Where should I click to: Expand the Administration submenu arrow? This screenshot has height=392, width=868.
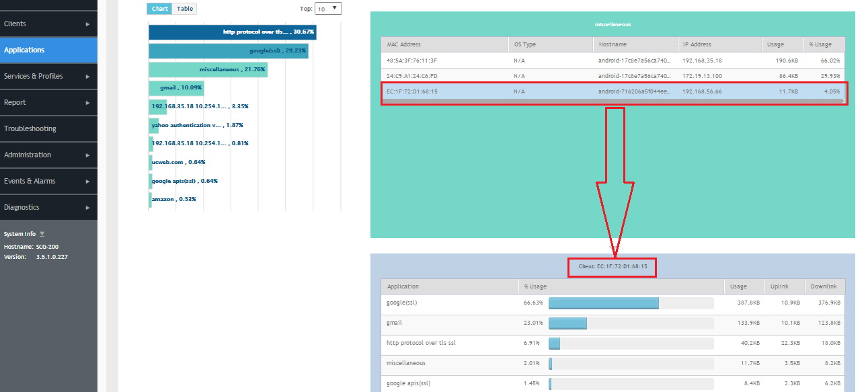[x=87, y=155]
